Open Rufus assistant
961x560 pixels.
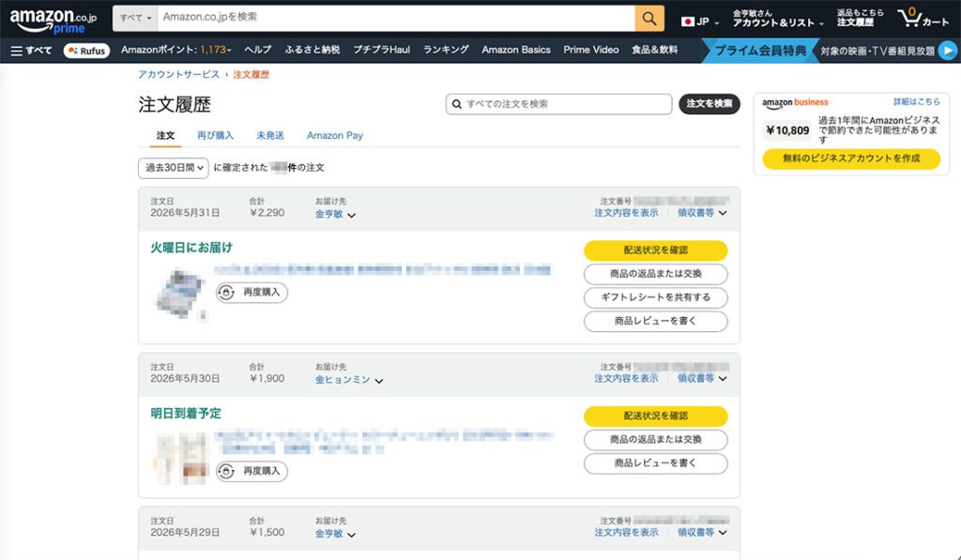[x=86, y=51]
